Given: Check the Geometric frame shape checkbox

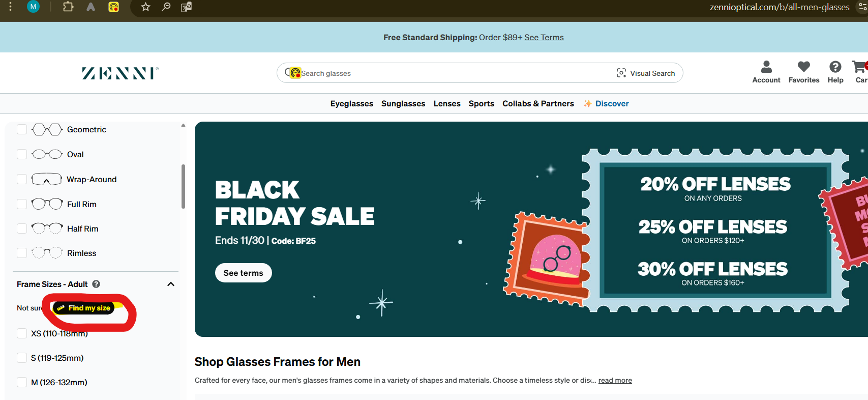Looking at the screenshot, I should pyautogui.click(x=22, y=129).
